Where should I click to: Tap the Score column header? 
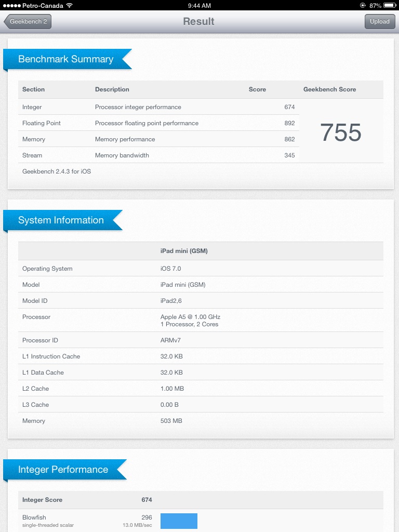[x=257, y=89]
